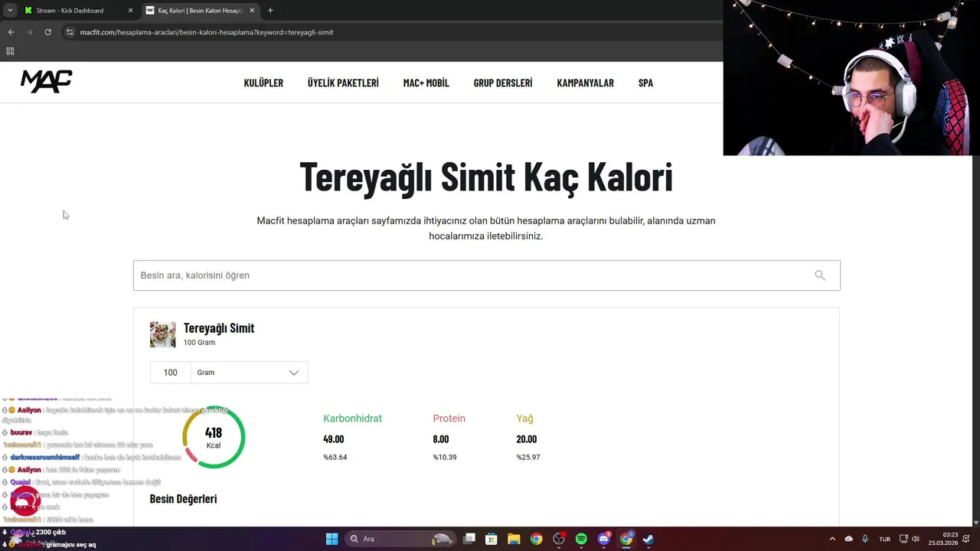
Task: Click the %10.39 protein percentage
Action: [445, 458]
